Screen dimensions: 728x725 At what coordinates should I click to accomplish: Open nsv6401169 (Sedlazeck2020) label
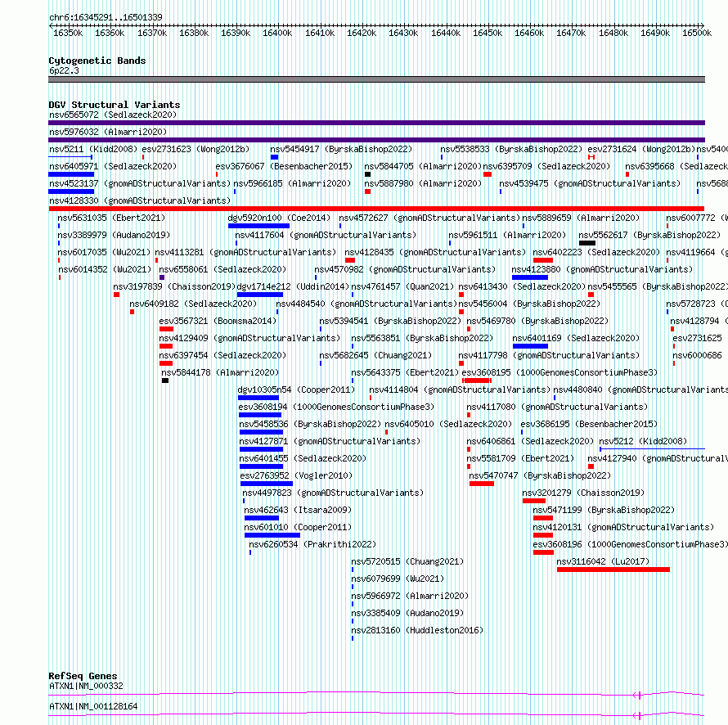point(576,338)
